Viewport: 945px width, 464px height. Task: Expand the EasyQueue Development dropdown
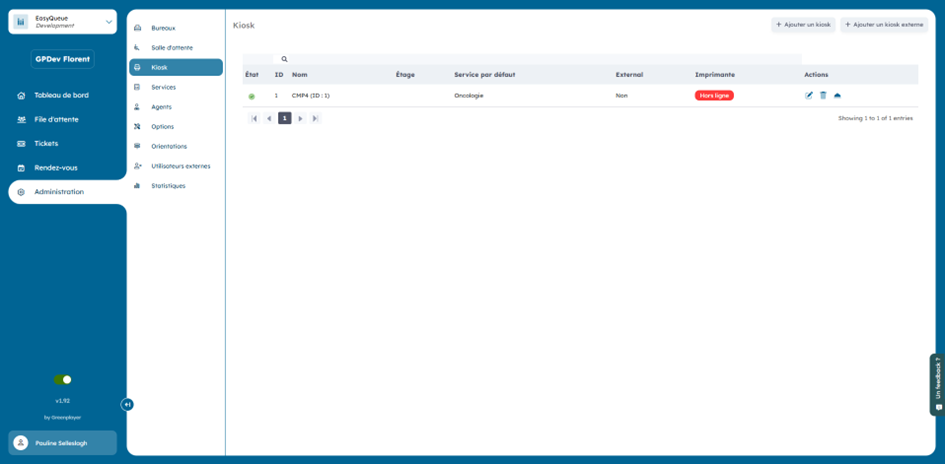(x=108, y=22)
